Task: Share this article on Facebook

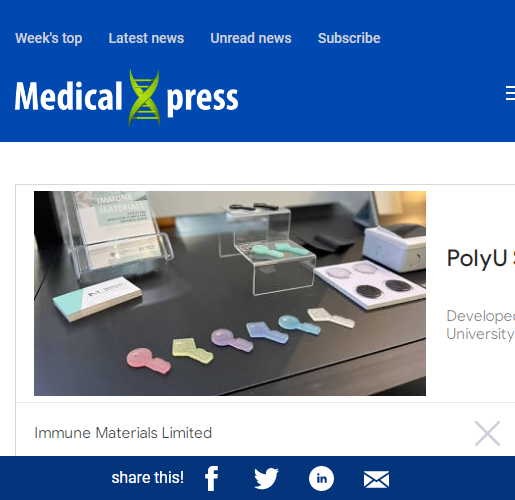Action: click(212, 478)
